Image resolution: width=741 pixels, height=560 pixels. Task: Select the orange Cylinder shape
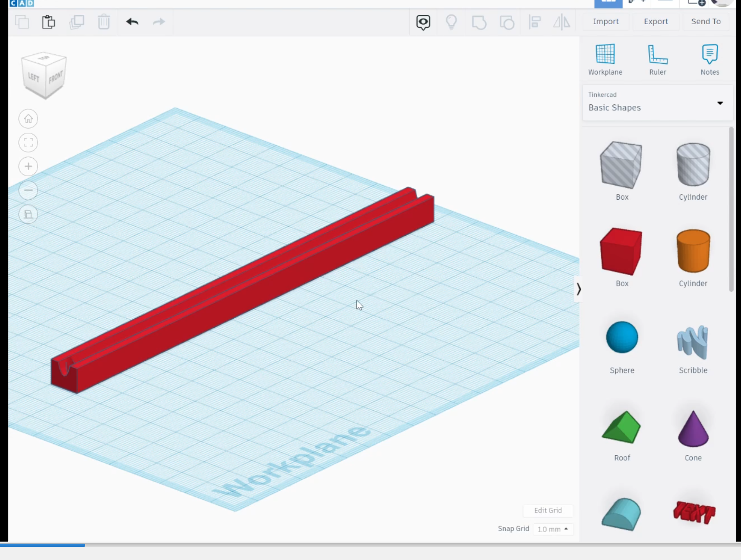click(693, 251)
